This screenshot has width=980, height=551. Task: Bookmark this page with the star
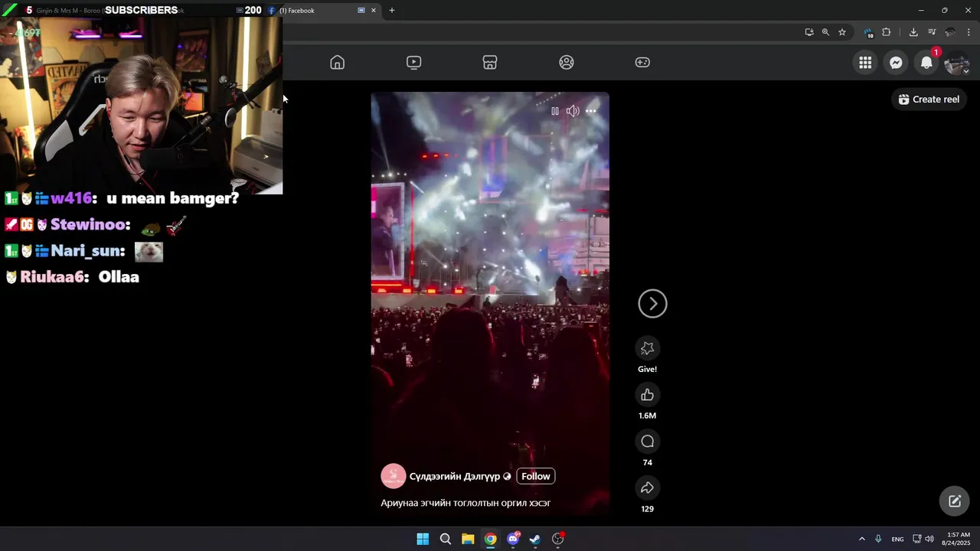(842, 32)
